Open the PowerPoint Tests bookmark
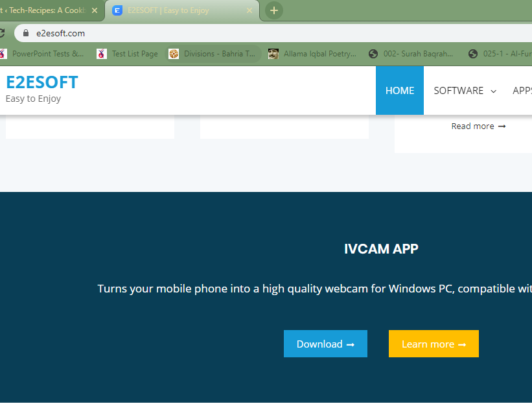This screenshot has width=532, height=404. tap(41, 54)
